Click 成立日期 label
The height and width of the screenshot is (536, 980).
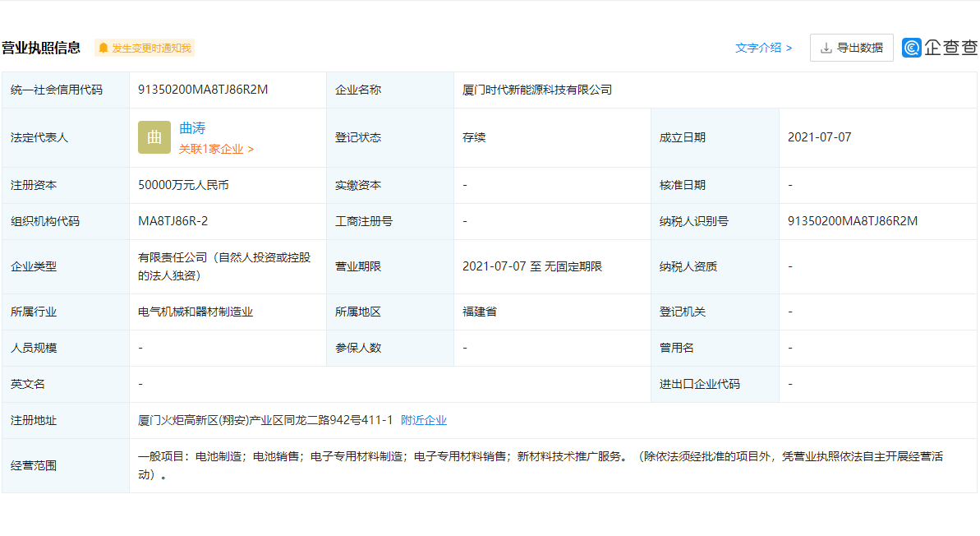[x=683, y=137]
